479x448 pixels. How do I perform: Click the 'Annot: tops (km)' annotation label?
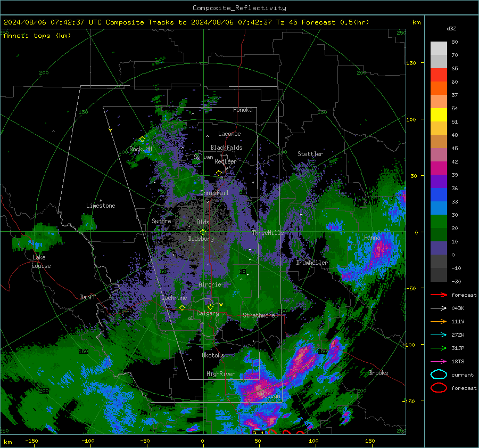point(37,36)
